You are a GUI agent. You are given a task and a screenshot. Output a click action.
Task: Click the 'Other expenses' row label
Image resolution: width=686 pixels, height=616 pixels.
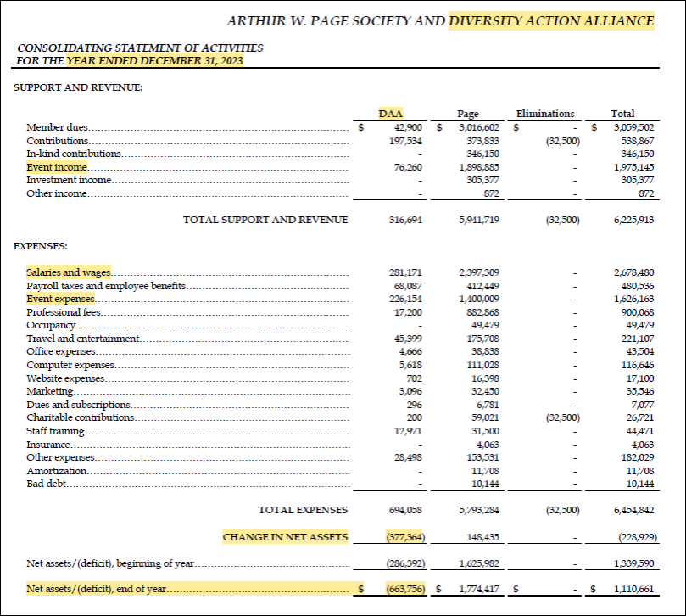tap(60, 457)
